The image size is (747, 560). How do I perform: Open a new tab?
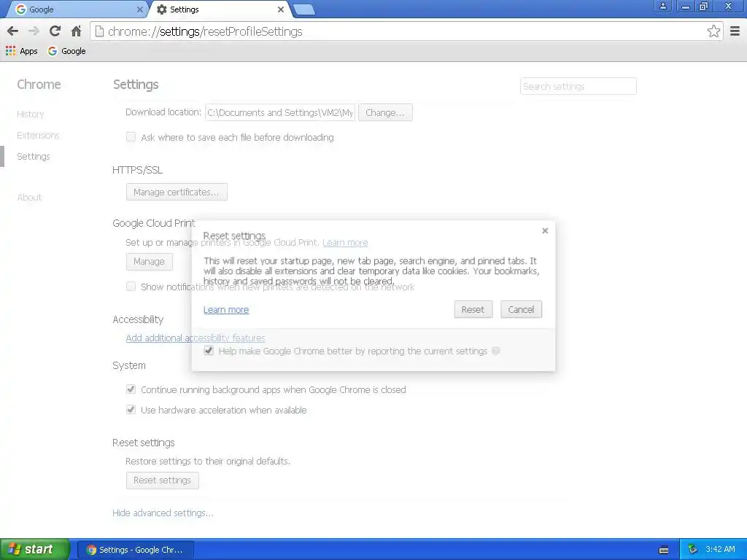click(x=303, y=9)
